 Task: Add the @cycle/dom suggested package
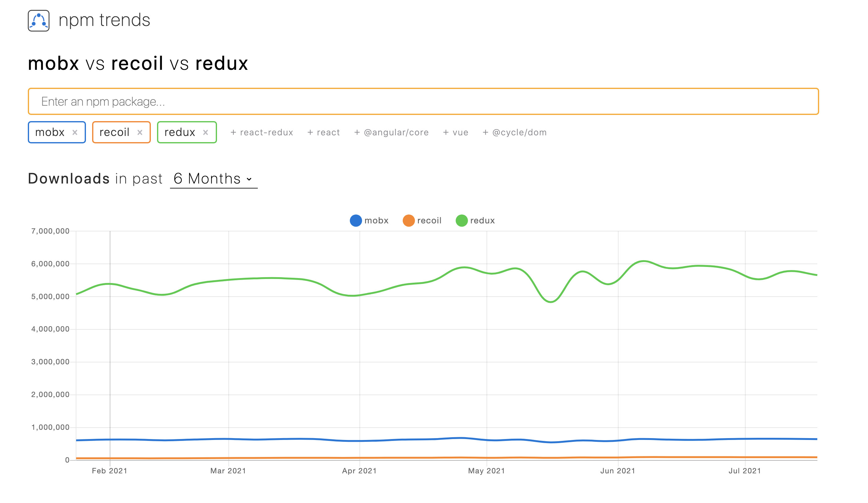coord(515,133)
